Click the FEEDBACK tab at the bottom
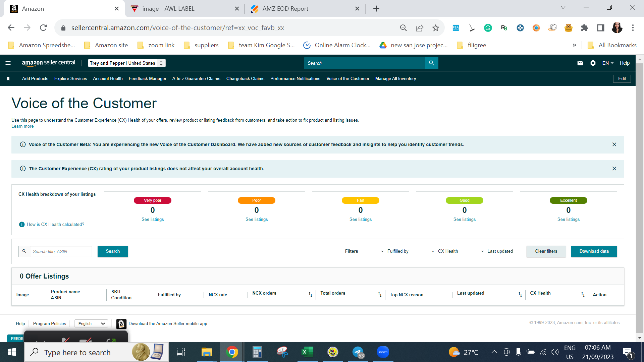This screenshot has width=644, height=362. tap(15, 338)
